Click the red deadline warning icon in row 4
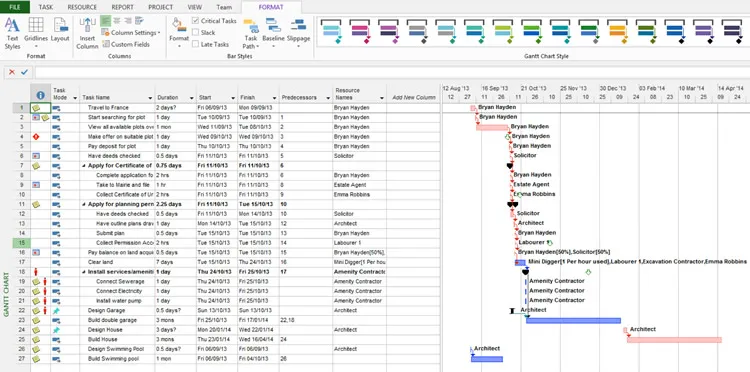 coord(36,137)
